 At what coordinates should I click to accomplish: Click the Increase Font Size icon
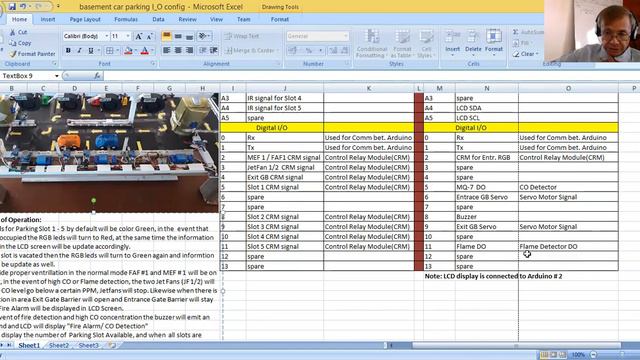click(x=139, y=36)
